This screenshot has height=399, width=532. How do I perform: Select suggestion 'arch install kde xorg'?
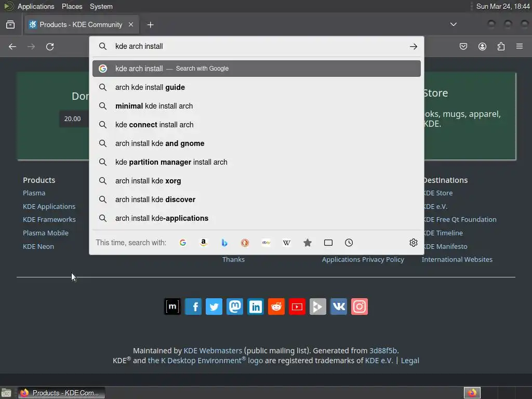[x=257, y=180]
